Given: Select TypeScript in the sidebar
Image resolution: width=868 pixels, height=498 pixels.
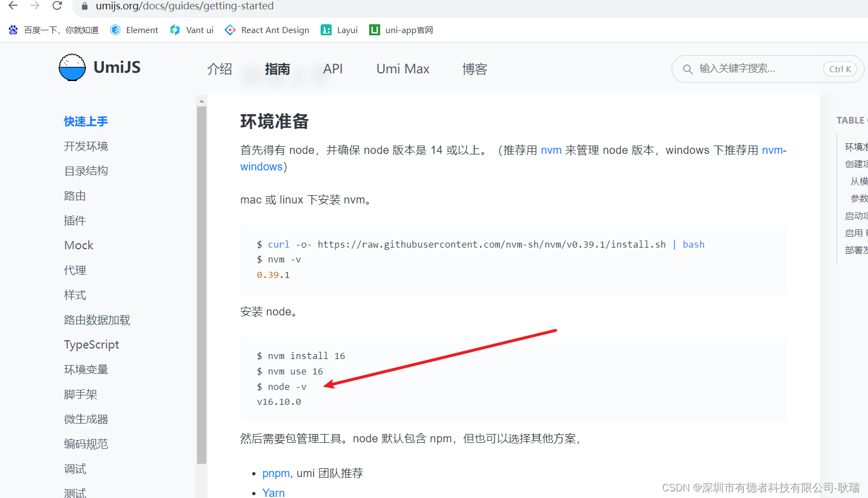Looking at the screenshot, I should point(92,345).
